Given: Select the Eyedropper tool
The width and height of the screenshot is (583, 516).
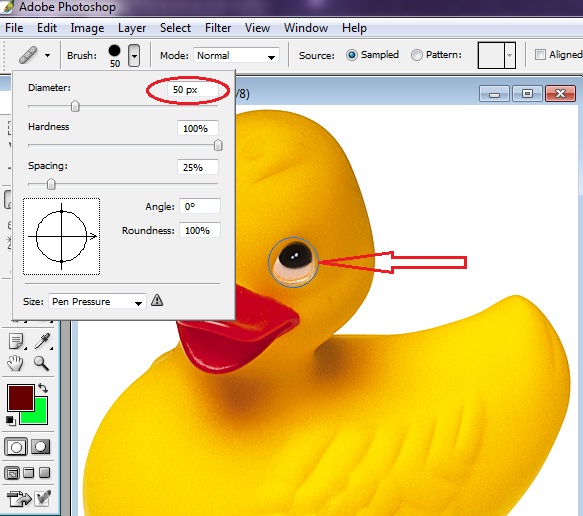Looking at the screenshot, I should [x=43, y=341].
